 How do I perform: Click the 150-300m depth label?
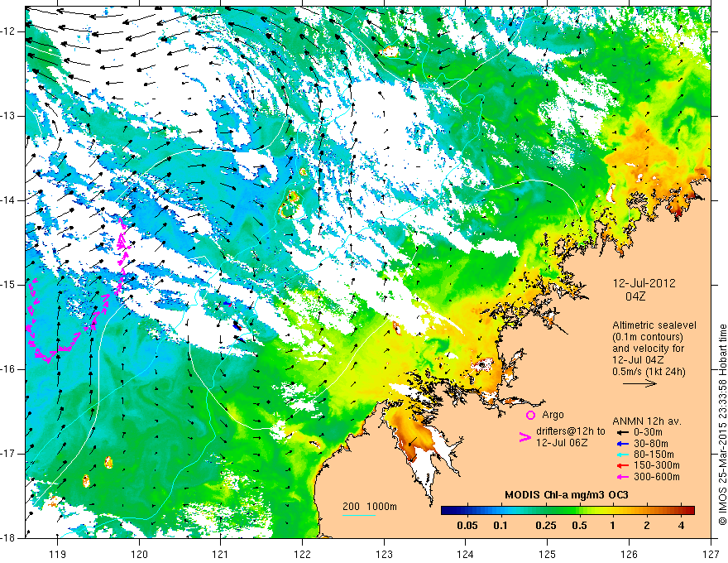click(657, 466)
